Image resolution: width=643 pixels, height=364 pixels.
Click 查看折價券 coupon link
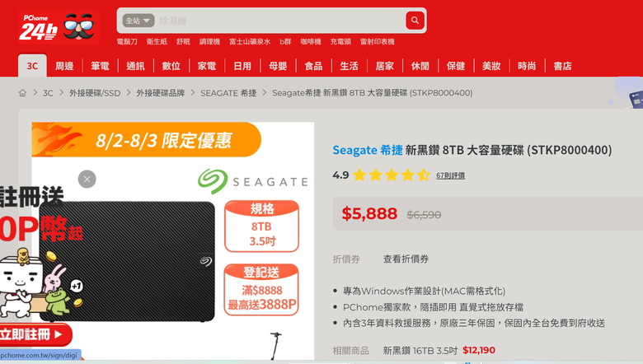[x=406, y=259]
